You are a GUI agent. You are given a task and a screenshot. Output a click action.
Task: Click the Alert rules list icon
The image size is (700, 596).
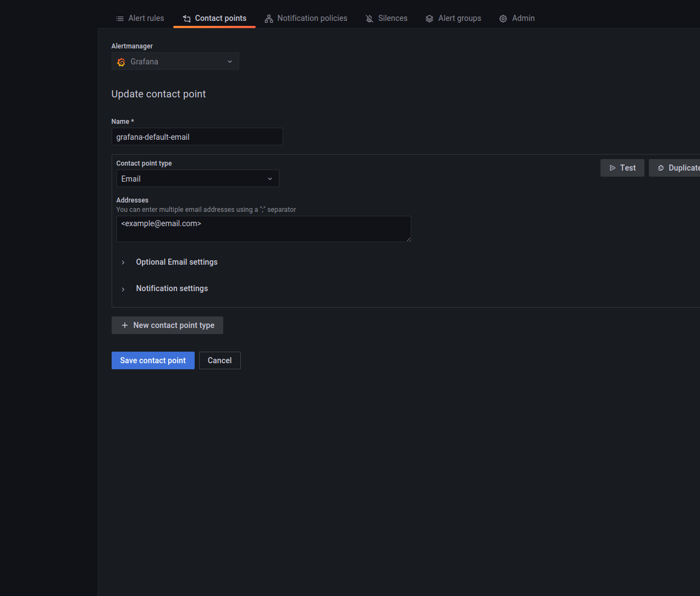[x=120, y=19]
